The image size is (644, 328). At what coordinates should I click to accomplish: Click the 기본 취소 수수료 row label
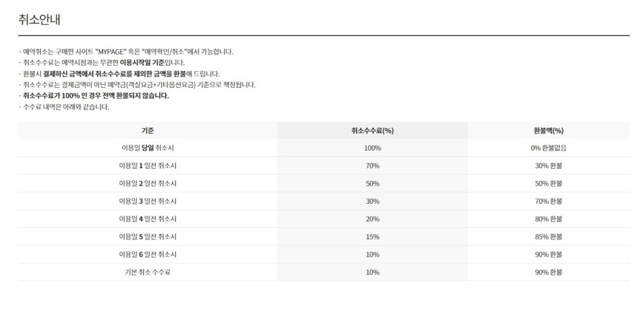pyautogui.click(x=148, y=272)
